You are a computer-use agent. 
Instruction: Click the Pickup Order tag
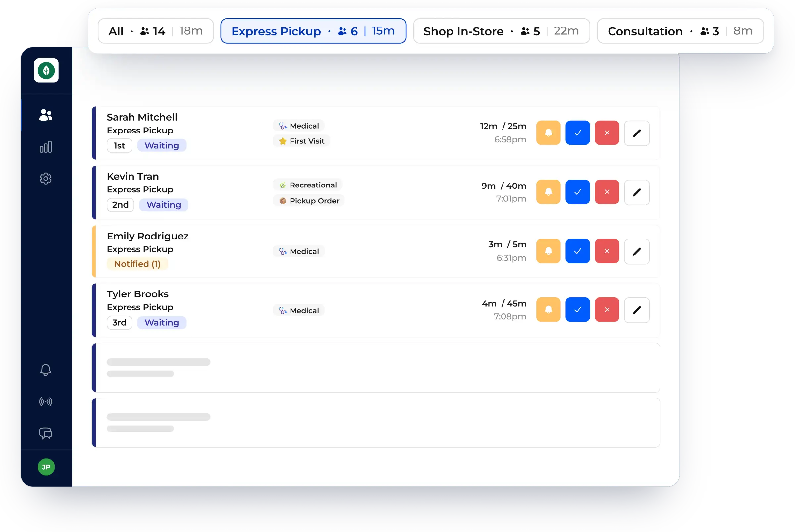pos(309,200)
